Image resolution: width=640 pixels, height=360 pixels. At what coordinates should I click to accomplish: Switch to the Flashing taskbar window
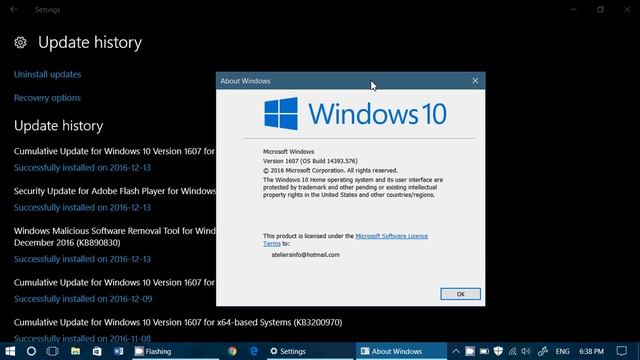(176, 351)
